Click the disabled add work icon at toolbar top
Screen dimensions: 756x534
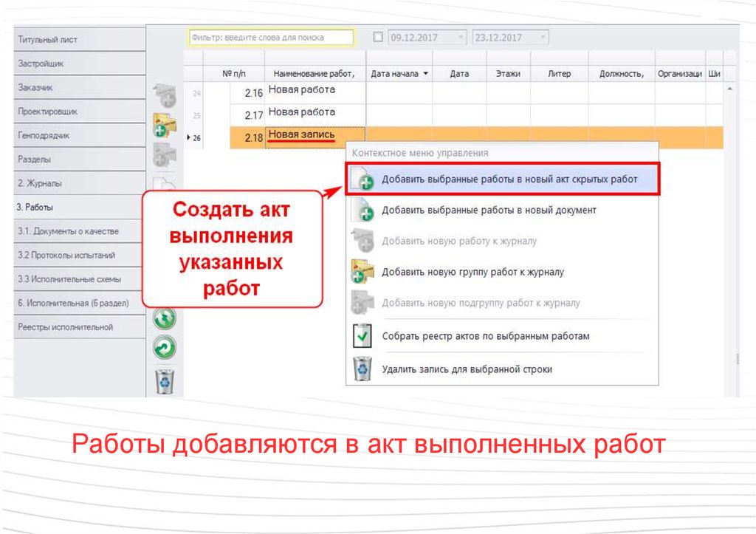(x=164, y=95)
